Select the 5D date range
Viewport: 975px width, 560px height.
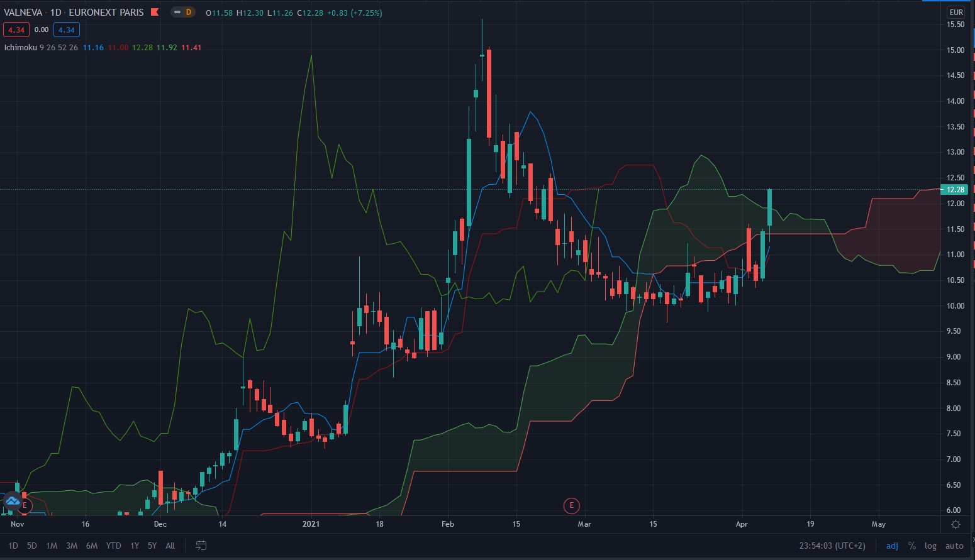32,546
